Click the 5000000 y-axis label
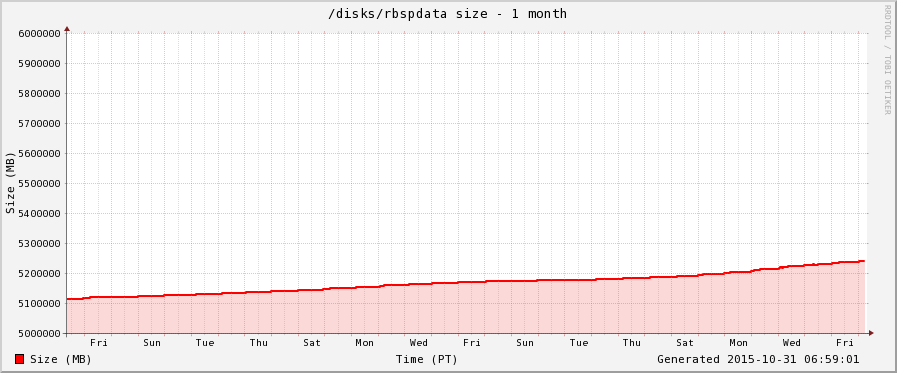The image size is (897, 373). 39,334
